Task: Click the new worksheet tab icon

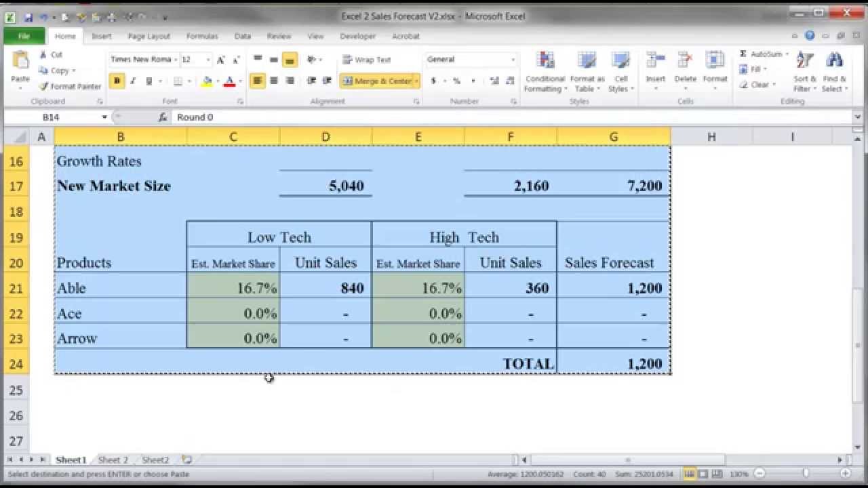Action: pyautogui.click(x=186, y=460)
